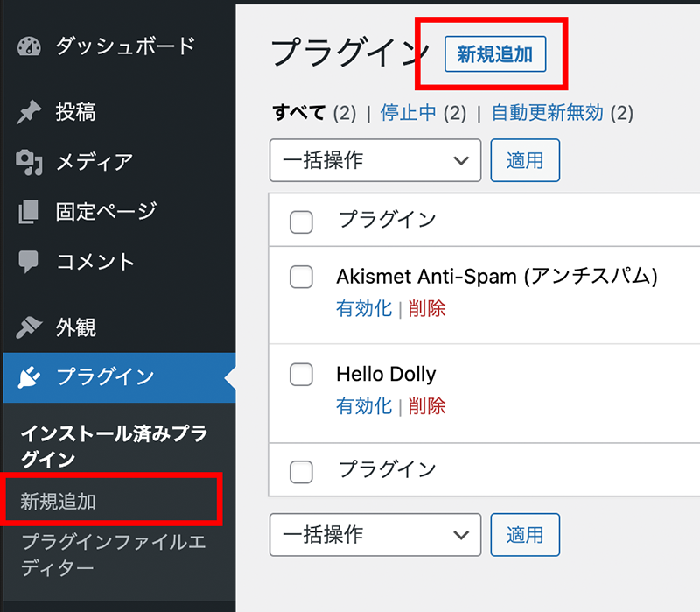The height and width of the screenshot is (612, 700).
Task: Filter plugins by 自動更新無効
Action: pyautogui.click(x=548, y=113)
